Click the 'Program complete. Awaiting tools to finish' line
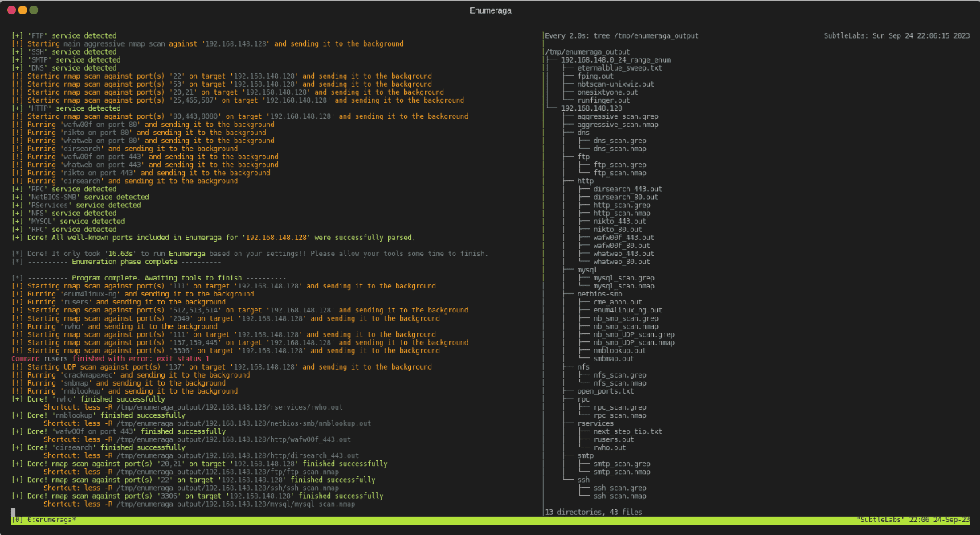The height and width of the screenshot is (535, 980). [149, 278]
